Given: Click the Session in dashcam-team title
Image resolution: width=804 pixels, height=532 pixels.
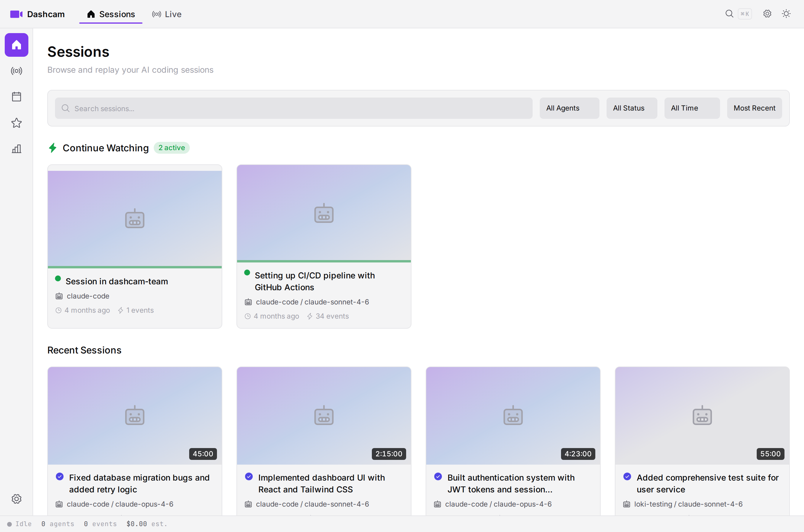Looking at the screenshot, I should click(x=117, y=281).
